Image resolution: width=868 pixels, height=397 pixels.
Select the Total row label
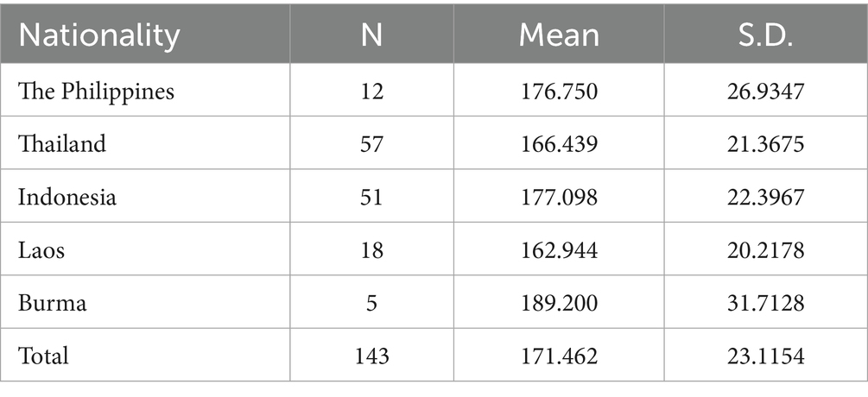click(x=43, y=356)
